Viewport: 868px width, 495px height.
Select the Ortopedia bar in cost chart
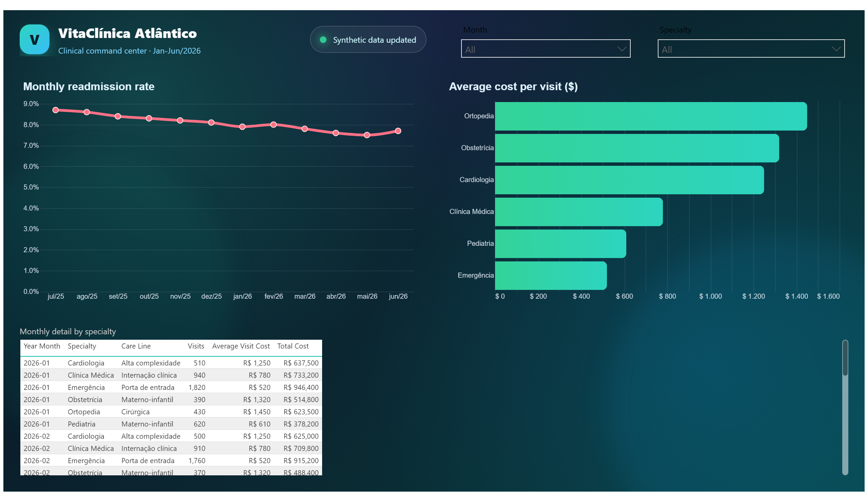650,116
